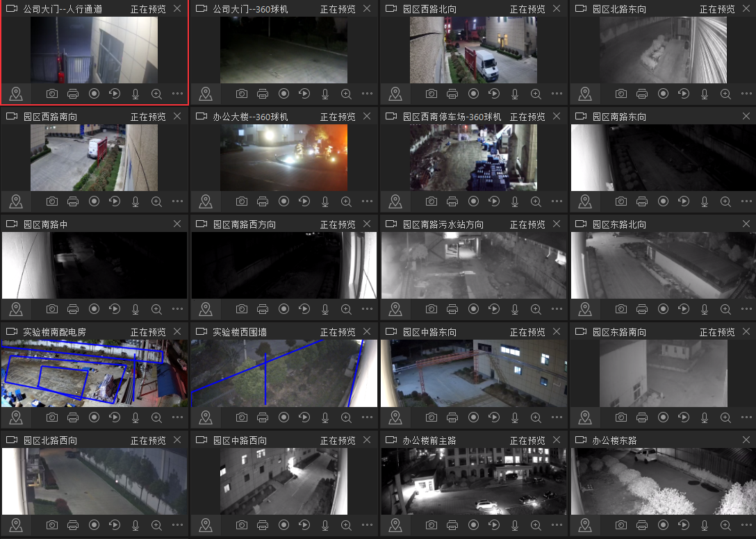Open instant playback for 园区南路中
The height and width of the screenshot is (539, 756).
[115, 309]
